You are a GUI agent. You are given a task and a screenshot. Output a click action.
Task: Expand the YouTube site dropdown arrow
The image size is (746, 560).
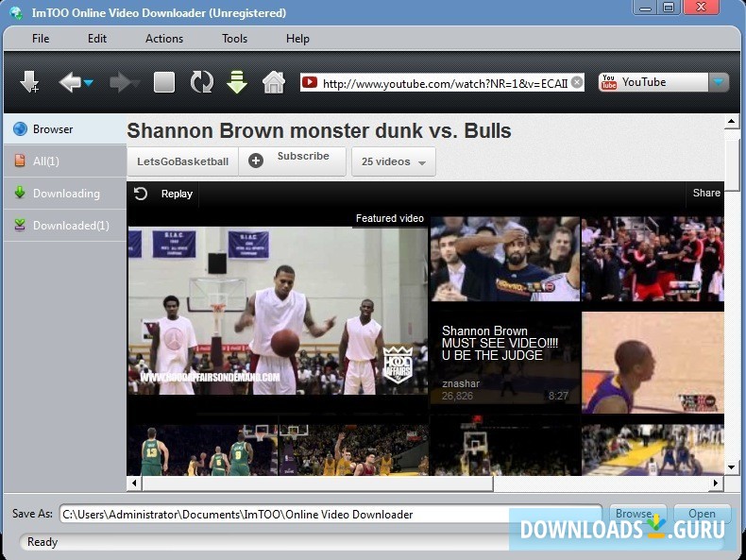[719, 82]
